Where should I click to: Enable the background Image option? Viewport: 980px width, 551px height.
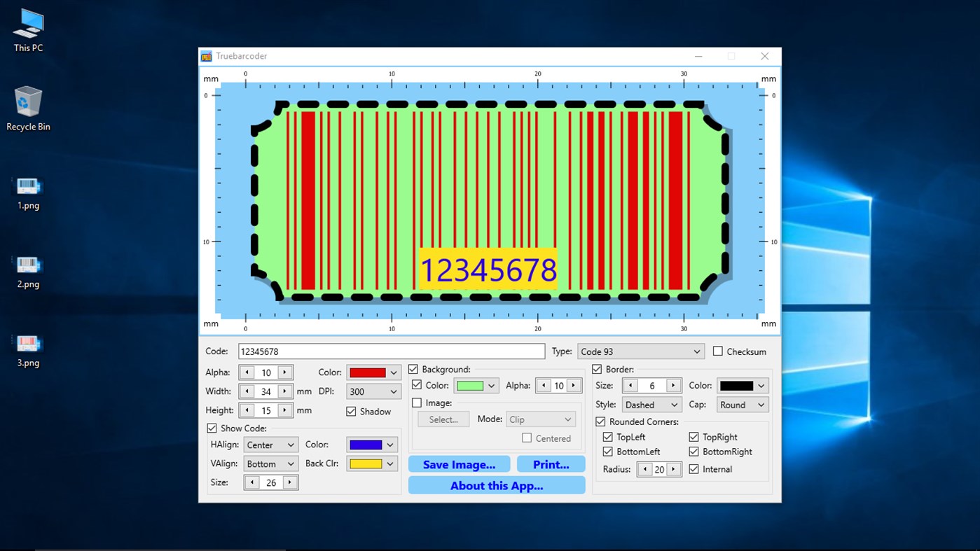tap(417, 403)
